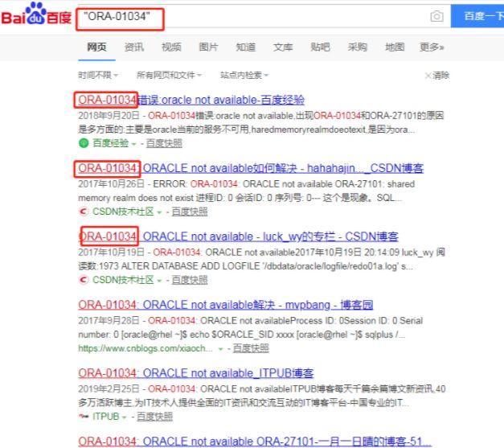Viewport: 504px width, 448px height.
Task: Open the 采购 tab
Action: click(358, 47)
